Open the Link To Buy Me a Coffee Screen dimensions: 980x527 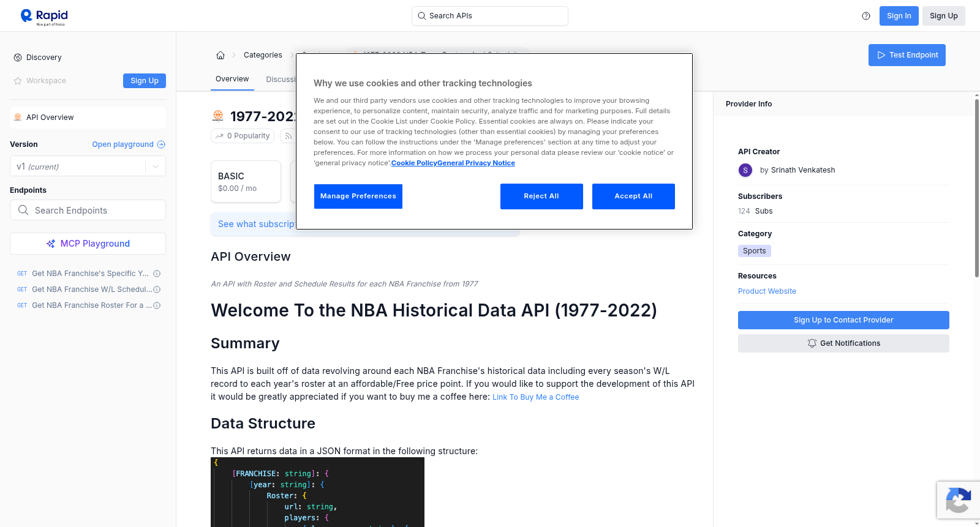(536, 397)
